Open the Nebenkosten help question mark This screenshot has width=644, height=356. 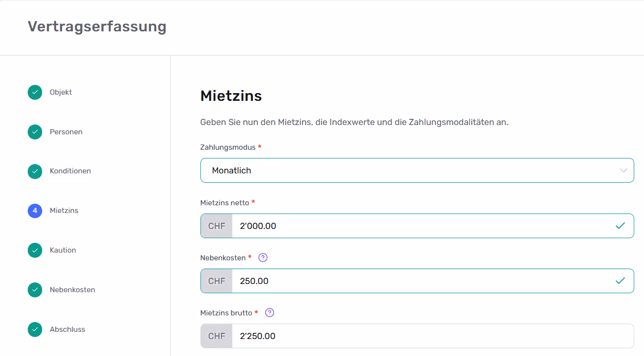click(x=263, y=258)
